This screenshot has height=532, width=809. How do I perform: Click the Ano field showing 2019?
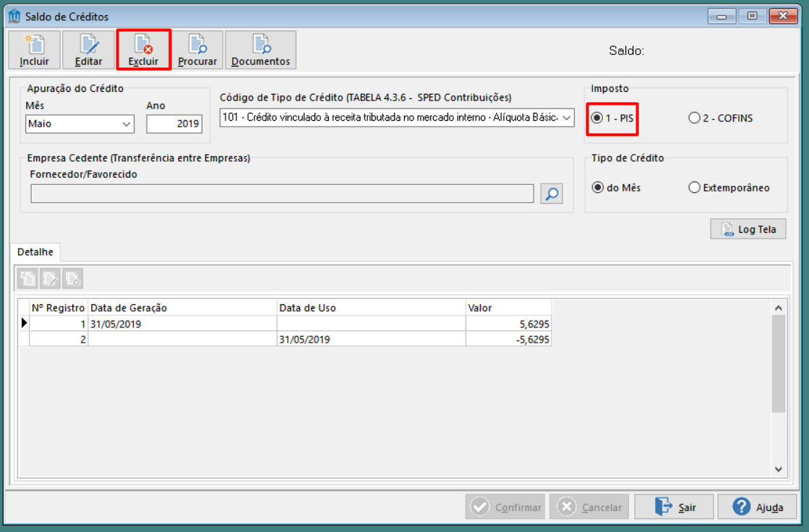tap(174, 124)
